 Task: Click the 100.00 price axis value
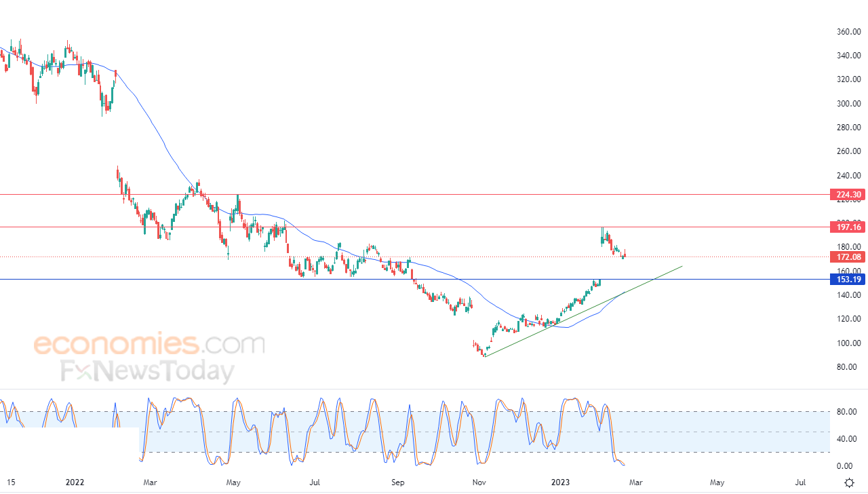(x=849, y=343)
